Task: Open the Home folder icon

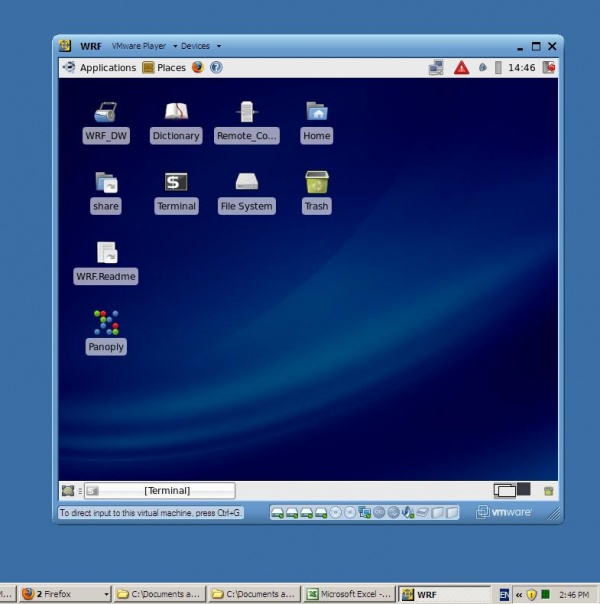Action: point(316,113)
